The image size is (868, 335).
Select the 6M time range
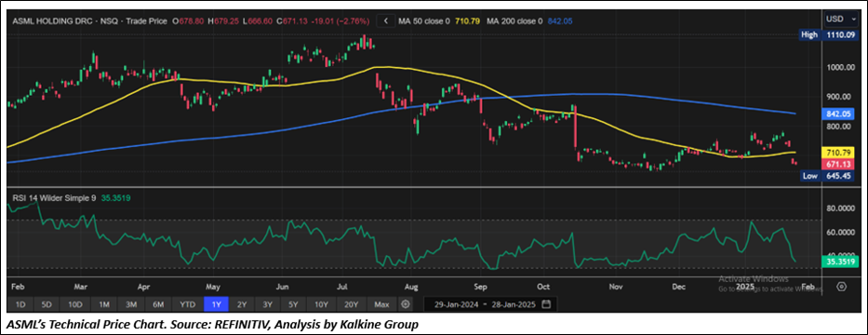click(x=159, y=304)
